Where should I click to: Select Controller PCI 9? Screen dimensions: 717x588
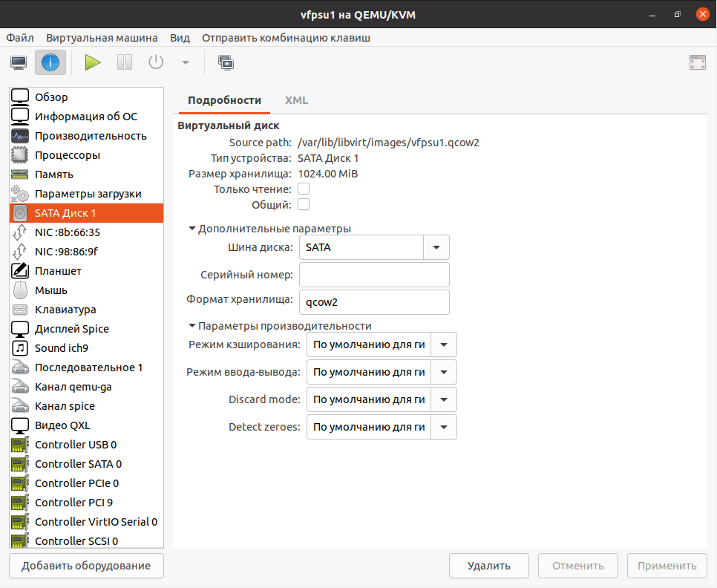click(x=86, y=503)
